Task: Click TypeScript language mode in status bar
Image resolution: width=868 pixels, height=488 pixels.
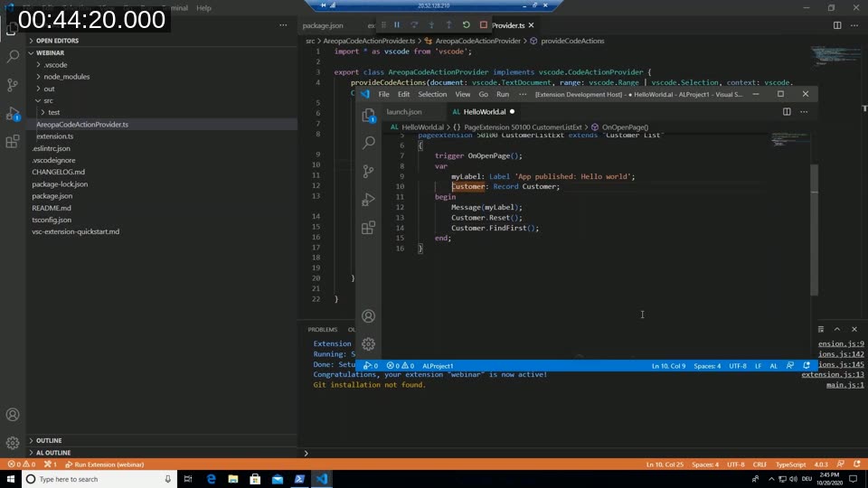Action: 790,465
